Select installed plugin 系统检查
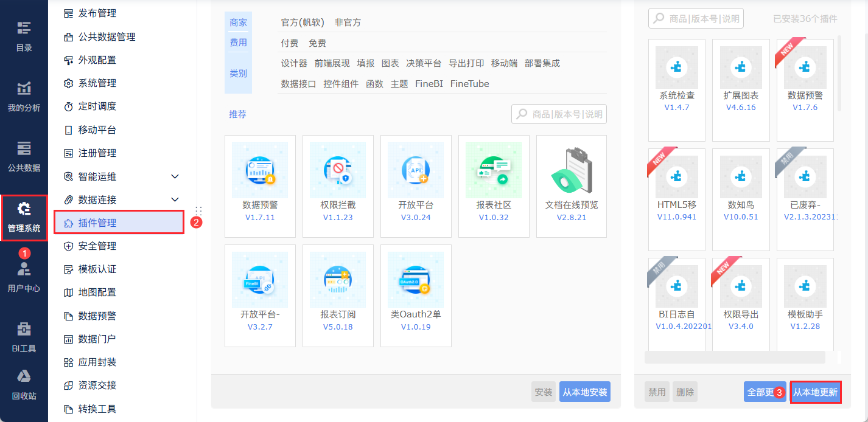This screenshot has width=868, height=422. [677, 90]
